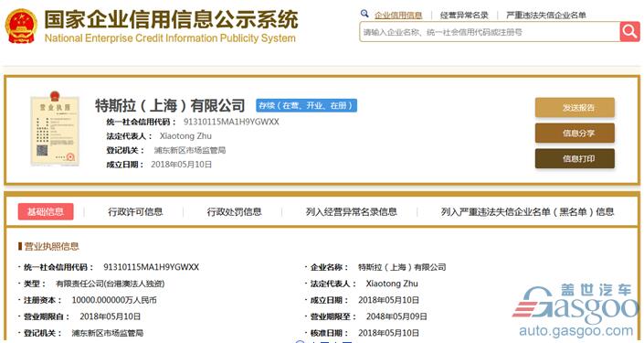The width and height of the screenshot is (644, 343).
Task: Switch to the 列入经营异常名录信息 tab
Action: [351, 212]
